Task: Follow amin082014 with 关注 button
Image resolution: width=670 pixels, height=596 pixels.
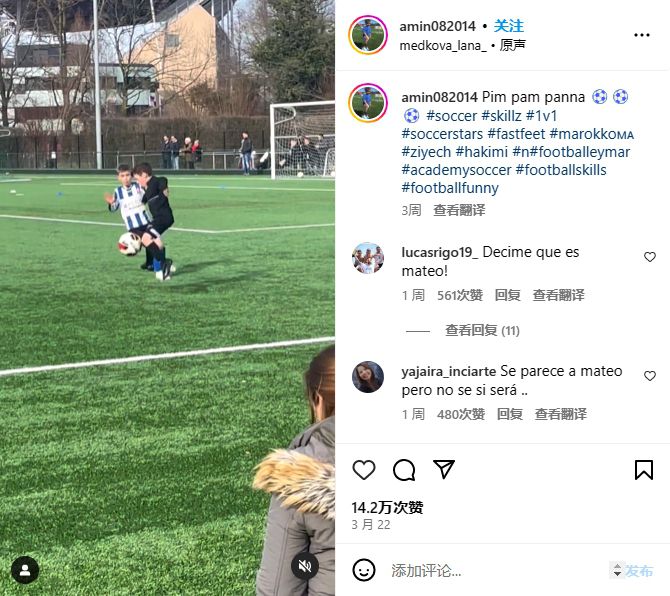Action: point(508,26)
